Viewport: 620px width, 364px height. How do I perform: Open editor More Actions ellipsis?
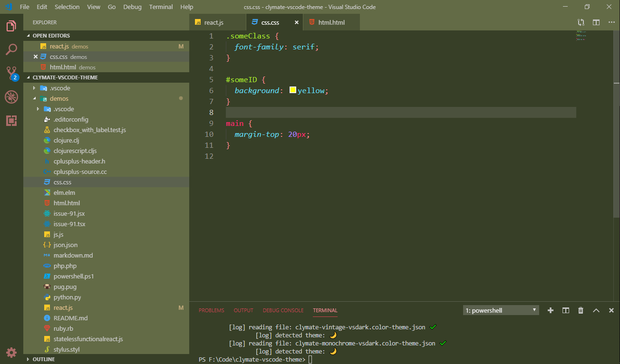tap(611, 22)
